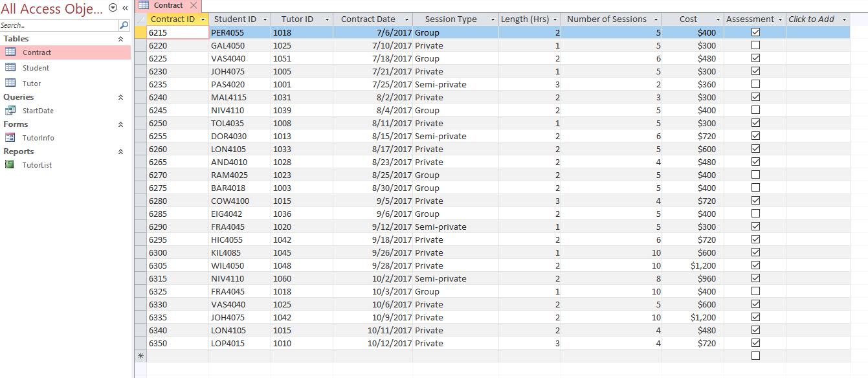The image size is (868, 378).
Task: Click new record row selector asterisk
Action: coord(140,356)
